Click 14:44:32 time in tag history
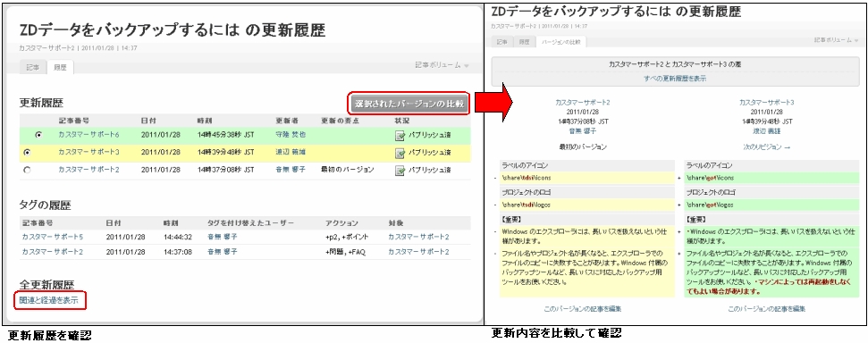The width and height of the screenshot is (868, 343). pyautogui.click(x=178, y=238)
